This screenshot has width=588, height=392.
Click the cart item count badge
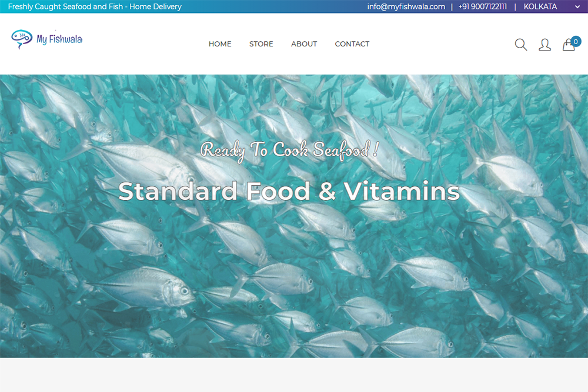(x=576, y=42)
